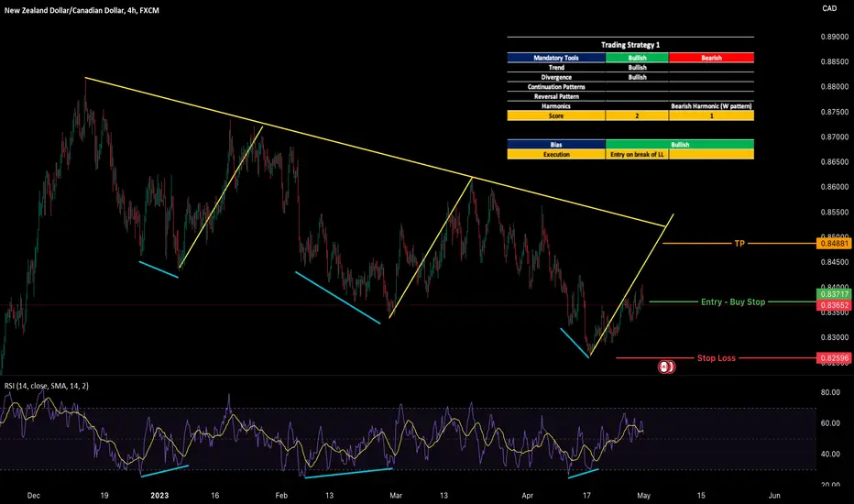
Task: Click the blue Bias cell
Action: pos(556,145)
